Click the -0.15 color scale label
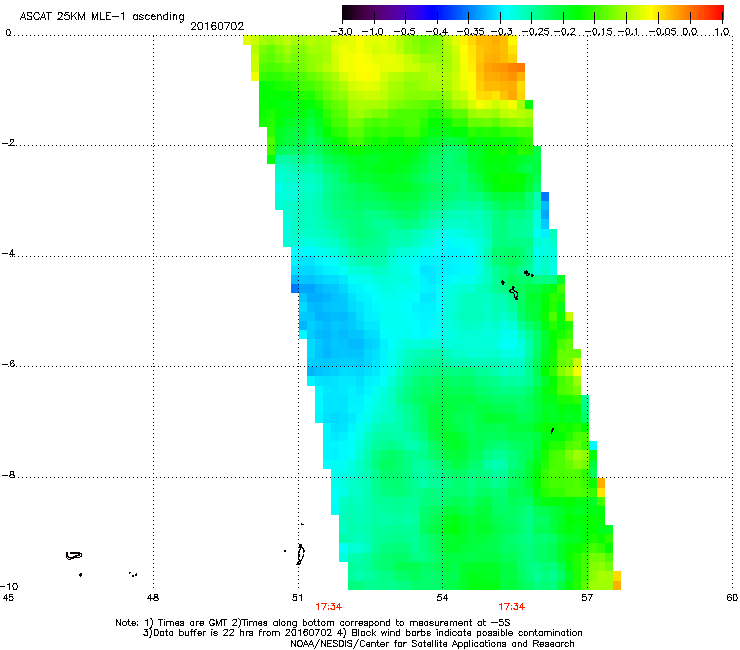The height and width of the screenshot is (650, 740). point(599,32)
